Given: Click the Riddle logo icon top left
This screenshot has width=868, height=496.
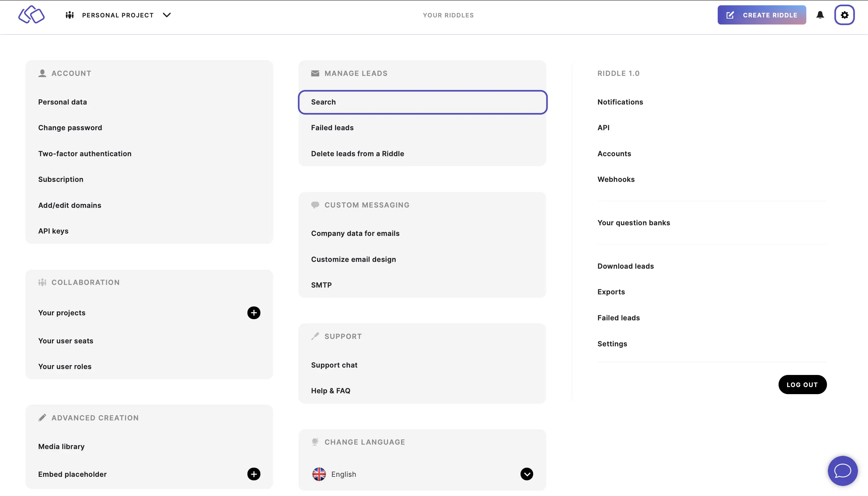Looking at the screenshot, I should coord(31,14).
